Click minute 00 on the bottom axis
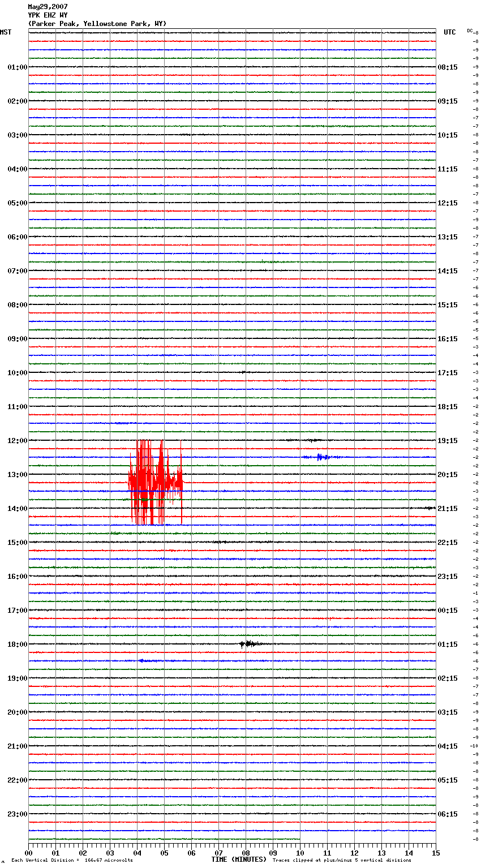The image size is (481, 868). tap(28, 852)
